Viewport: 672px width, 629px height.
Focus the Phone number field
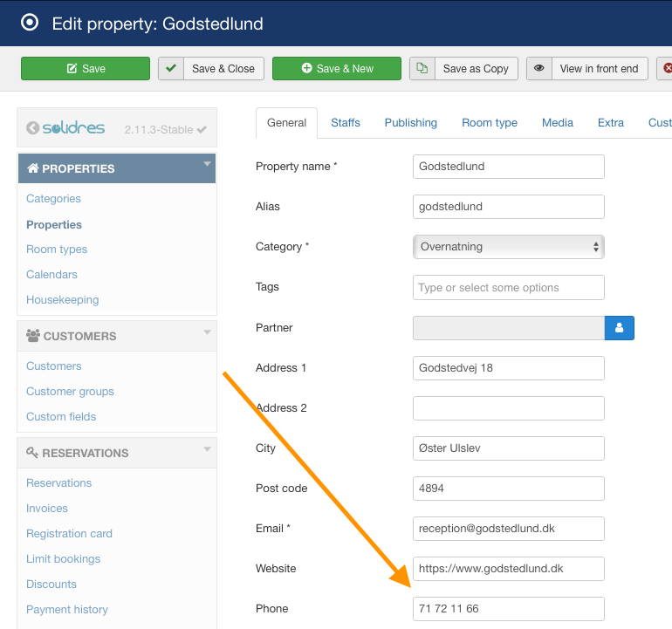pyautogui.click(x=509, y=609)
